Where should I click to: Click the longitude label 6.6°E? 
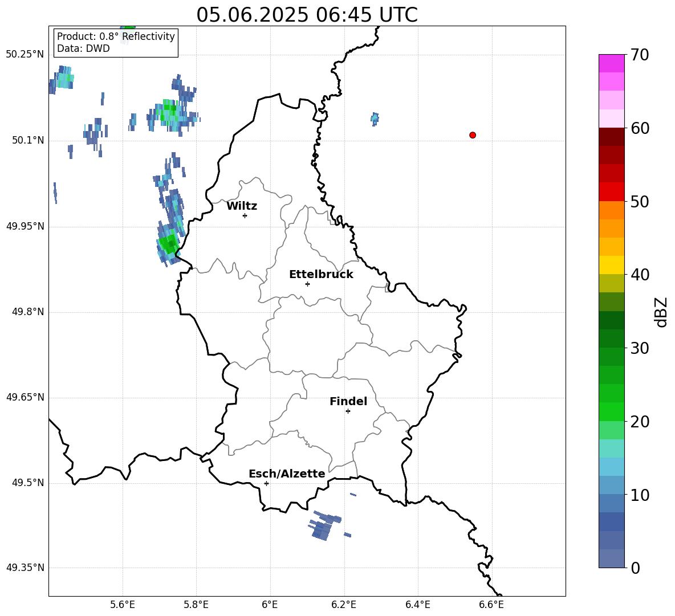tap(491, 605)
